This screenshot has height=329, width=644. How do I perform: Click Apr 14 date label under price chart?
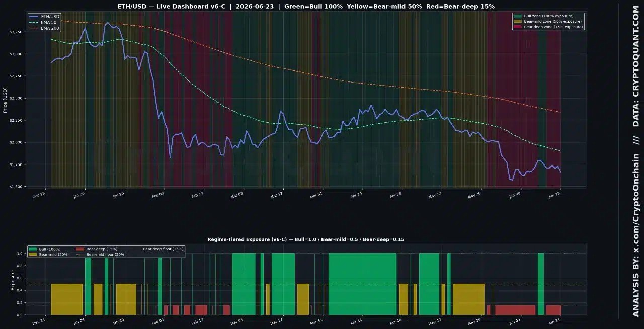tap(356, 194)
